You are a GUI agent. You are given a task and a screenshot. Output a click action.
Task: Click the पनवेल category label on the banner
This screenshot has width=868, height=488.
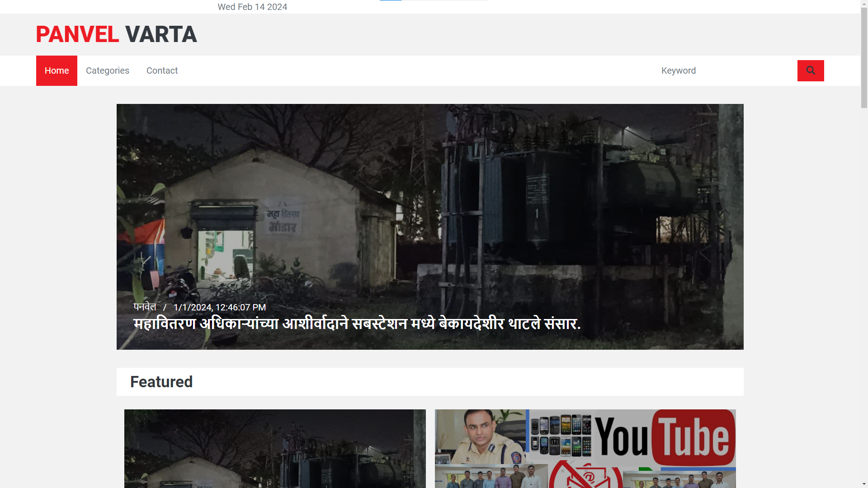pos(145,307)
